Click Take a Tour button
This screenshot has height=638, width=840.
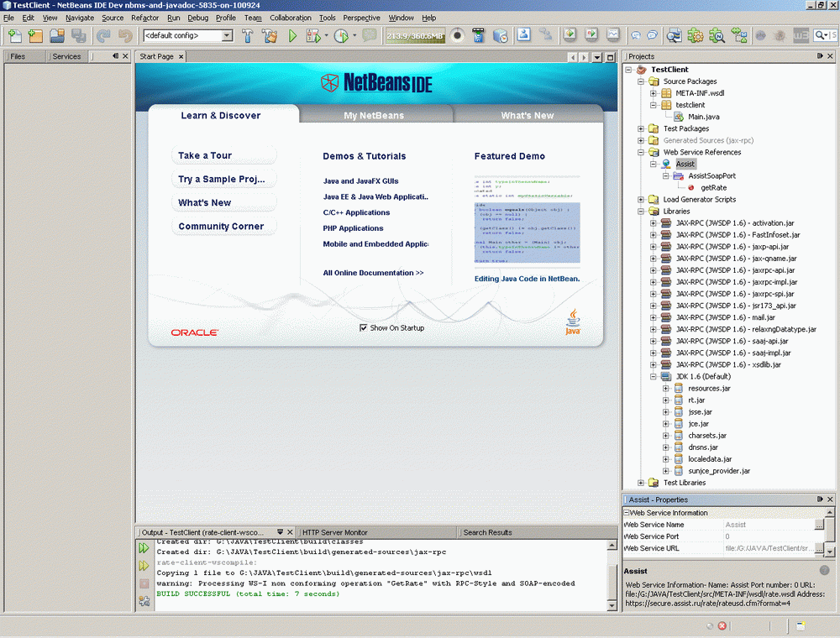pyautogui.click(x=224, y=156)
